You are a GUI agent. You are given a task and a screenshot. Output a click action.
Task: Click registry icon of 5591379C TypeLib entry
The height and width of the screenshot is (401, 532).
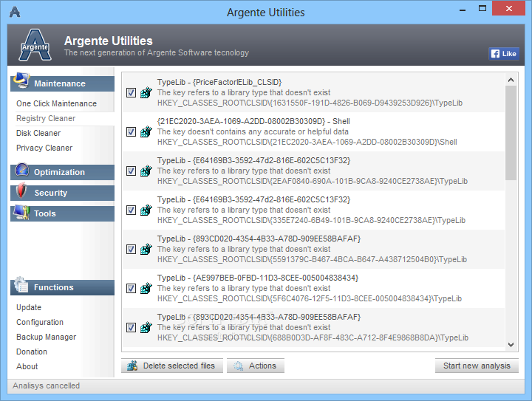(146, 249)
